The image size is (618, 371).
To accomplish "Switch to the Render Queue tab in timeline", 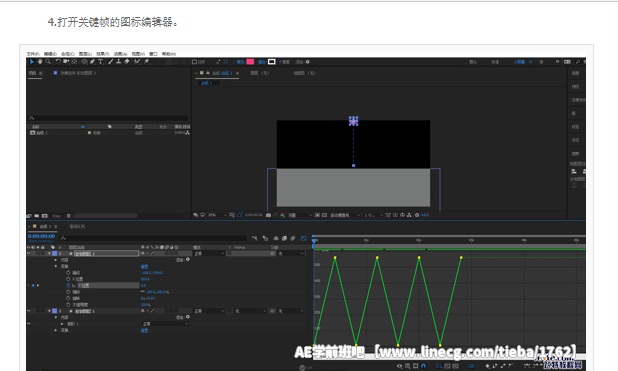I will click(77, 226).
